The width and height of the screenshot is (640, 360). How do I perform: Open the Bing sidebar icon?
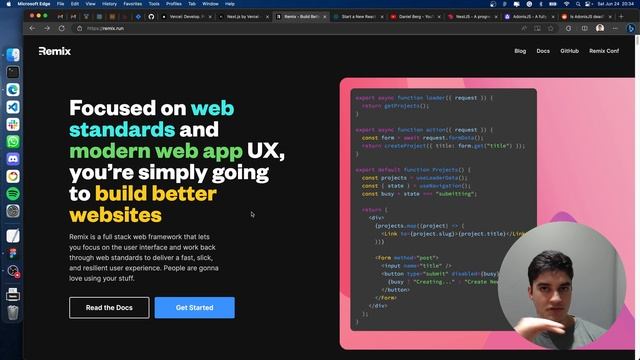point(631,28)
